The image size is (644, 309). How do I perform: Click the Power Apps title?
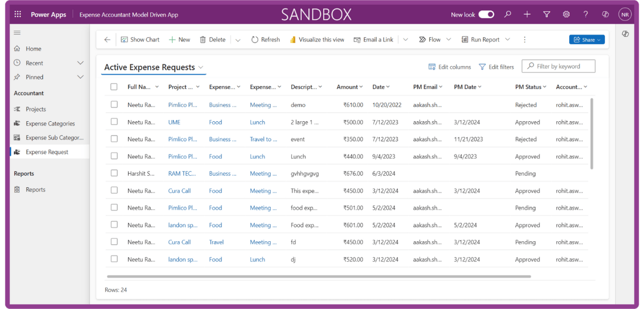click(48, 14)
